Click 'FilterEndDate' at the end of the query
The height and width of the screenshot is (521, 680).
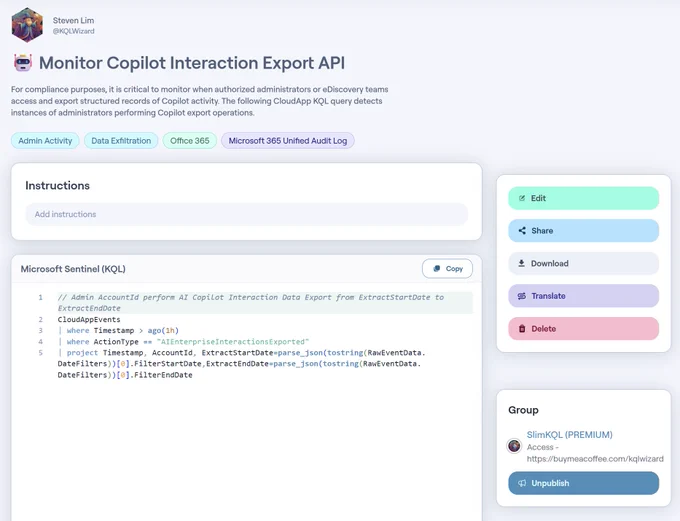click(x=163, y=375)
